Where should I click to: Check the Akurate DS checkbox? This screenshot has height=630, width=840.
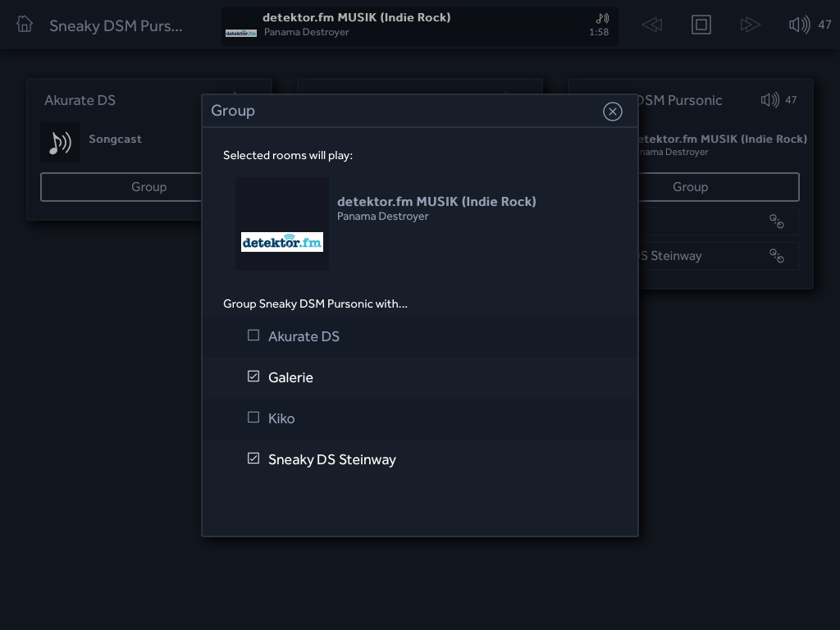pos(253,336)
